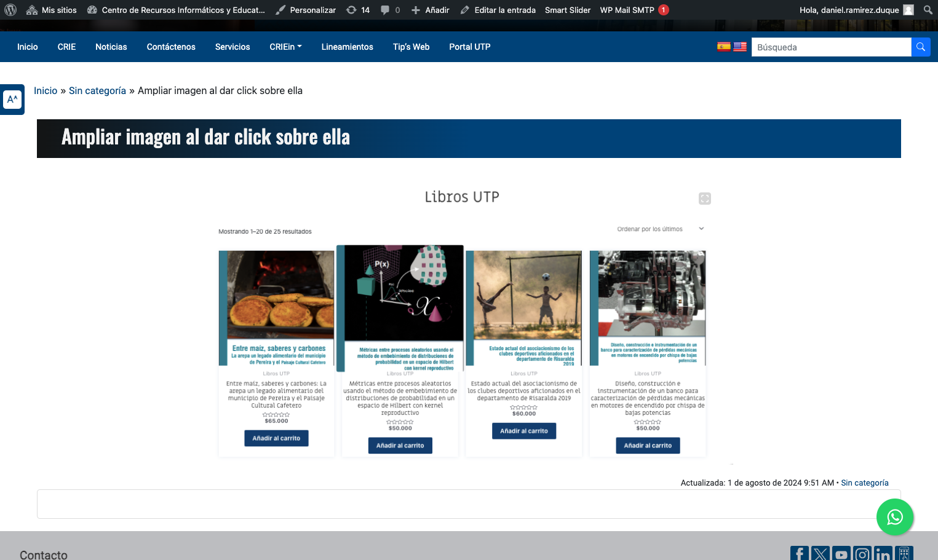Screen dimensions: 938x560
Task: Go to Portal UTP
Action: [470, 47]
